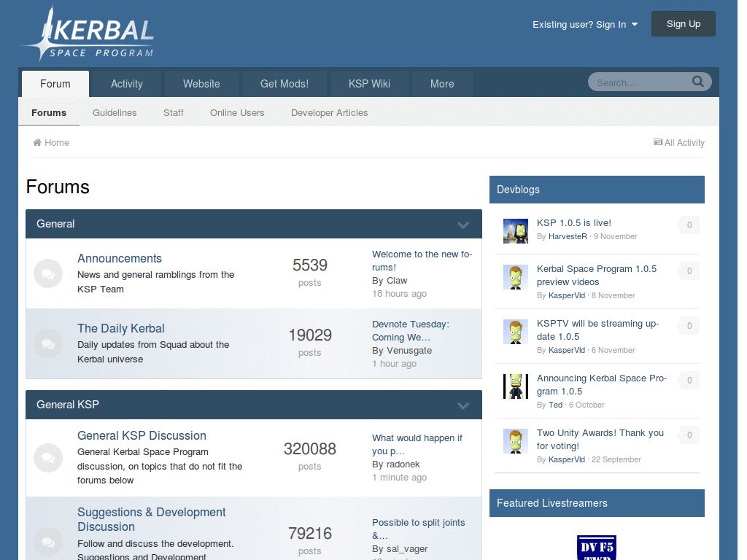747x560 pixels.
Task: Click into the Search input field
Action: coord(638,82)
